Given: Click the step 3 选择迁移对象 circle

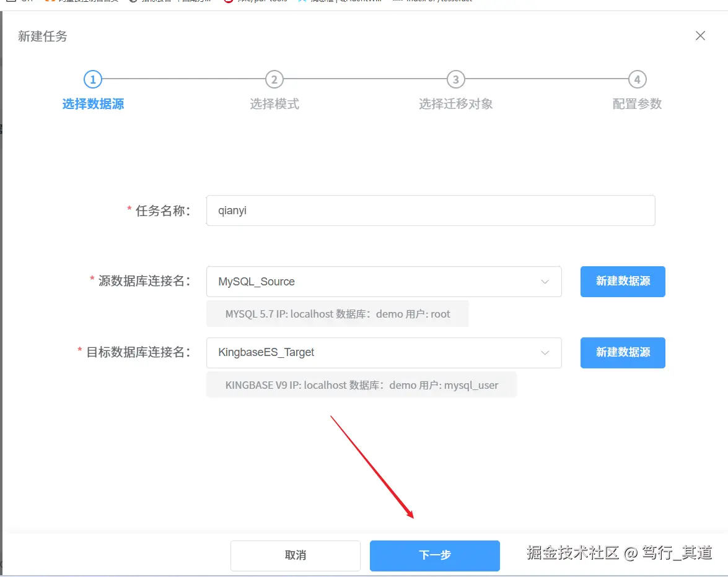Looking at the screenshot, I should pos(455,79).
